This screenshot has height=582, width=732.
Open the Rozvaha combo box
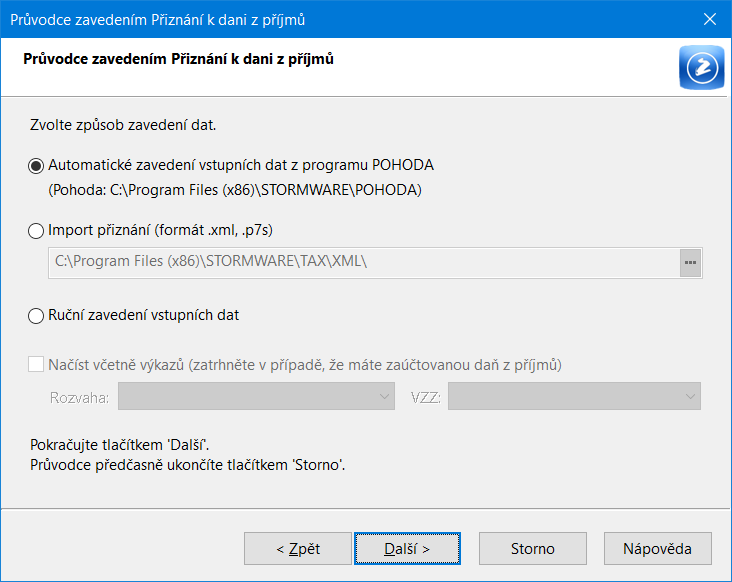tap(256, 396)
